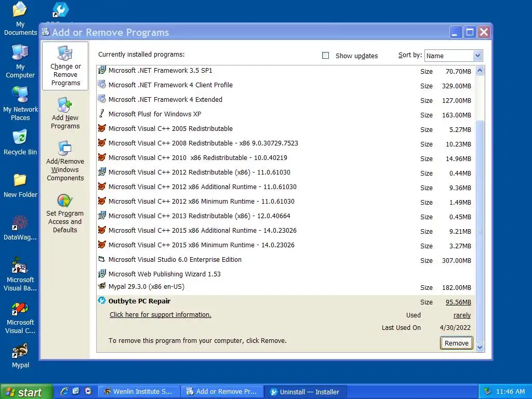Click the 11:46 AM taskbar clock
The height and width of the screenshot is (399, 532).
[x=510, y=392]
